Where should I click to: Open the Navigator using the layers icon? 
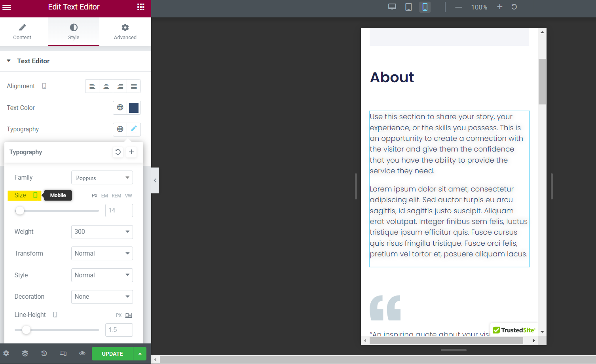[25, 353]
